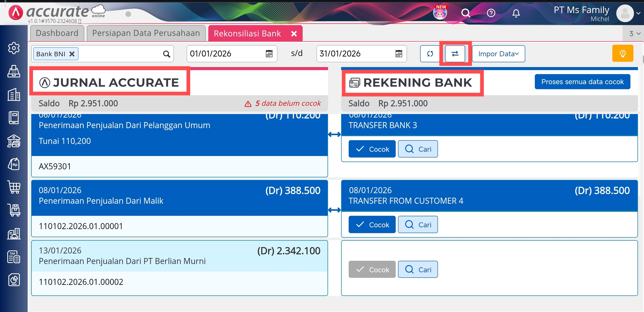Click the help question mark icon
644x312 pixels.
pyautogui.click(x=491, y=13)
